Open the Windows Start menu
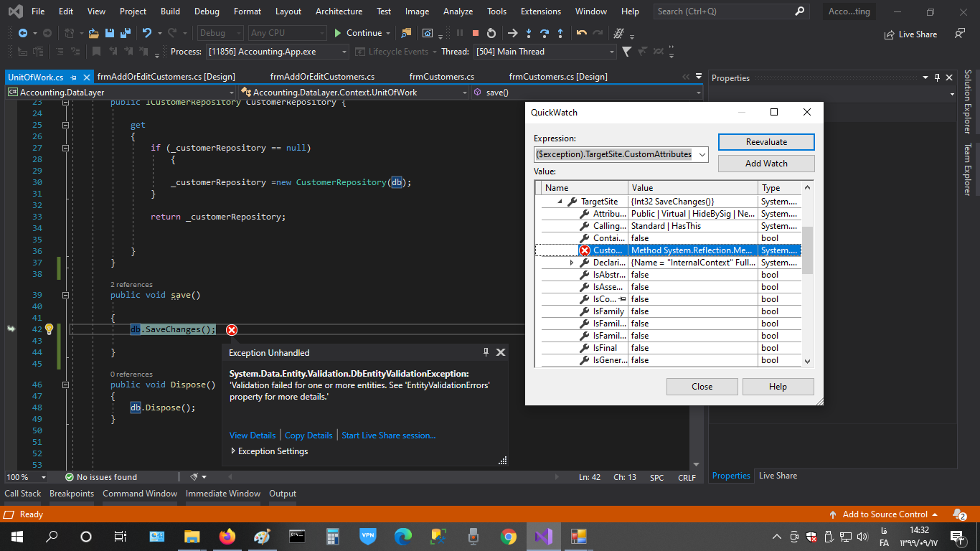The width and height of the screenshot is (980, 551). click(17, 537)
